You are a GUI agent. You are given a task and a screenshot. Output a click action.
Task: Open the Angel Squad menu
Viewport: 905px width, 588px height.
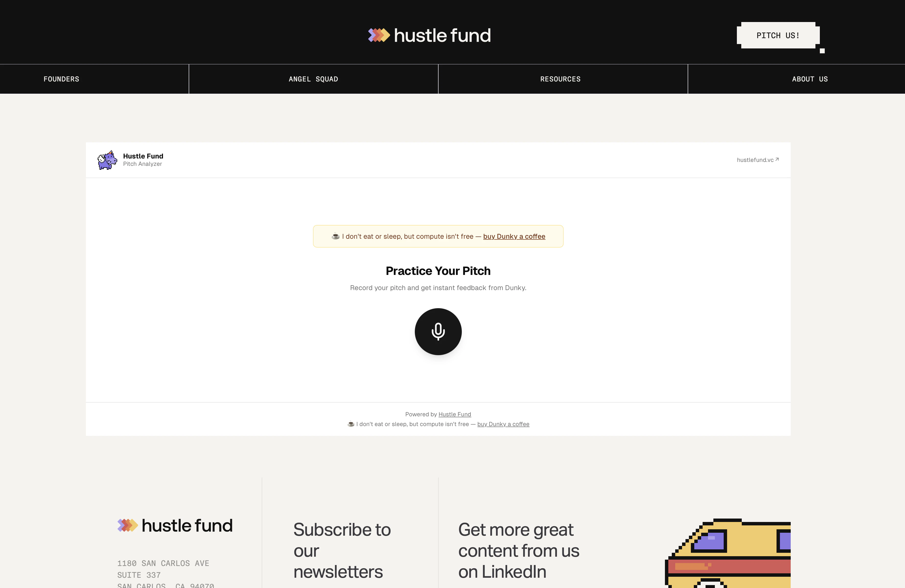pos(313,79)
